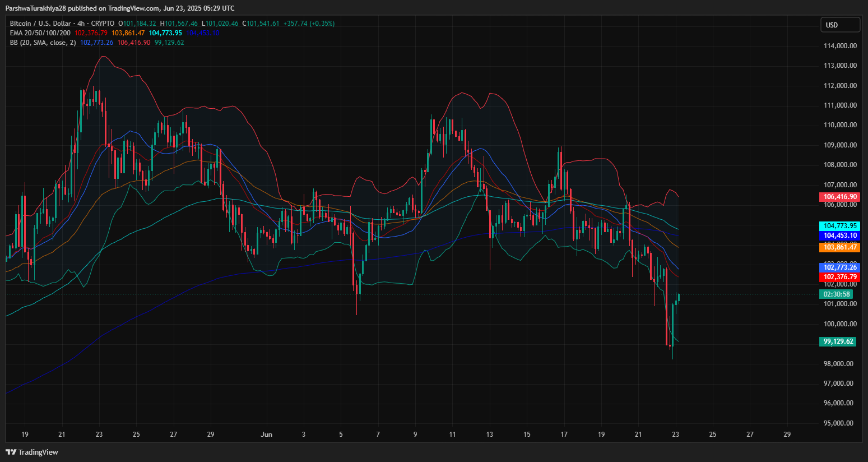Select the EMA 20/50/100/200 indicator legend

point(40,33)
